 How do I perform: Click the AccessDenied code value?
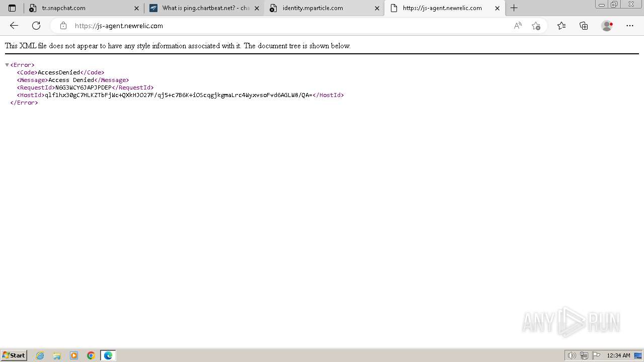59,72
